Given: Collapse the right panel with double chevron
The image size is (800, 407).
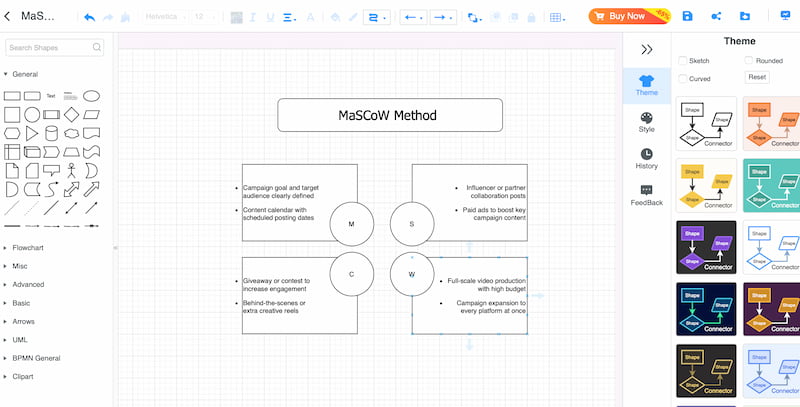Looking at the screenshot, I should tap(646, 49).
